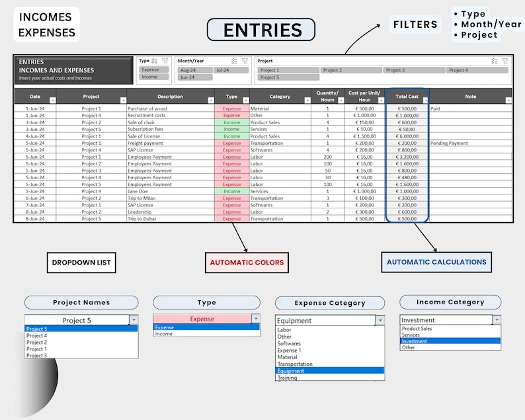The height and width of the screenshot is (420, 525).
Task: Select '€ 6.000,00' total cost cell
Action: (x=407, y=136)
